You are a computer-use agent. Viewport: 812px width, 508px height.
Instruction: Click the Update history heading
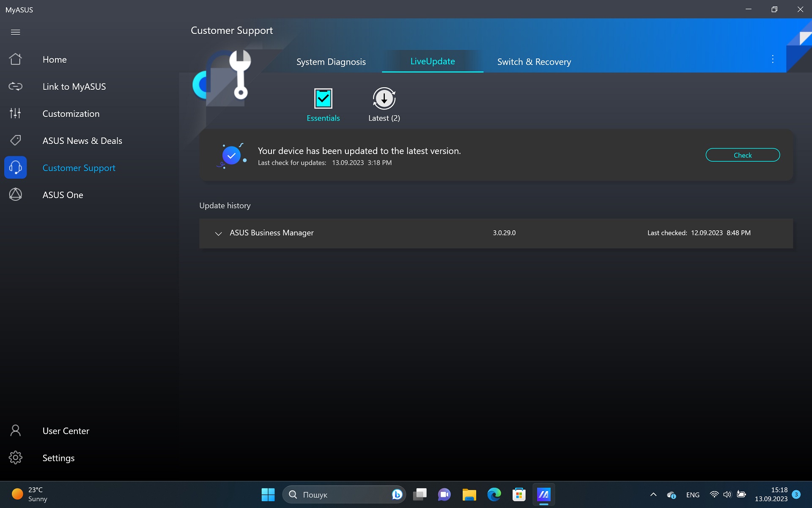pos(225,206)
